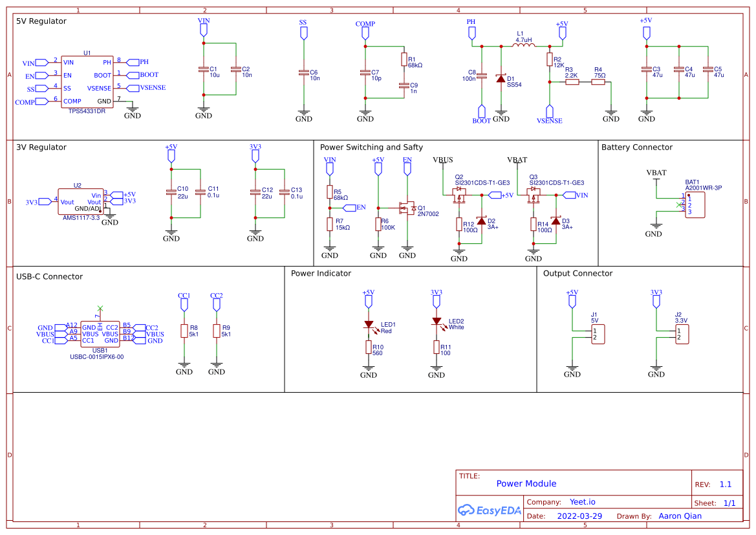Viewport: 756px width, 535px height.
Task: Click the 'Power Indicator' section title
Action: (x=321, y=273)
